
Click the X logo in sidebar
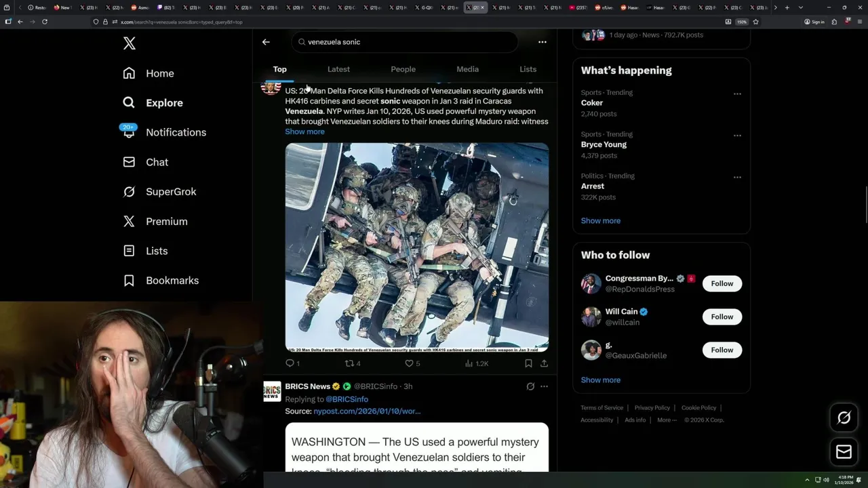pyautogui.click(x=129, y=44)
